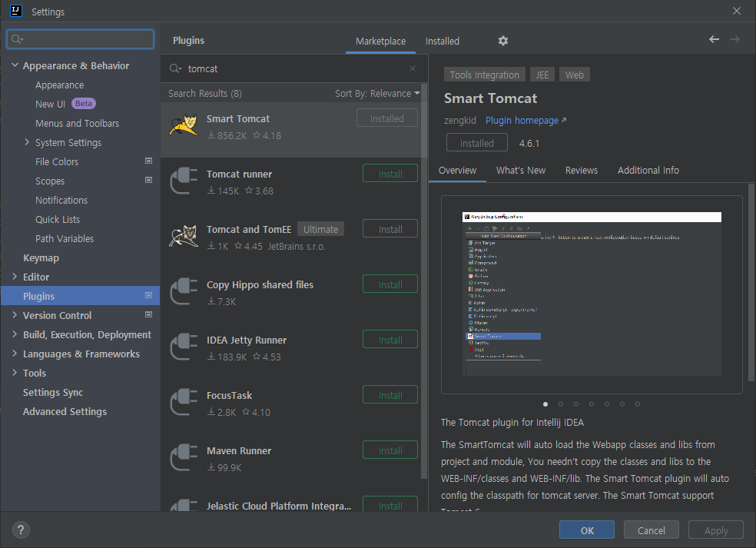The height and width of the screenshot is (548, 756).
Task: Expand the System Settings node
Action: click(x=27, y=142)
